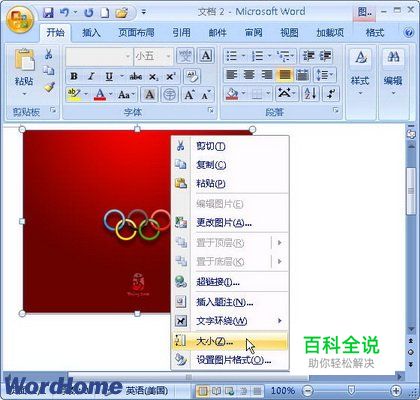Choose 复制(C) in context menu
Viewport: 420px width, 400px height.
230,164
